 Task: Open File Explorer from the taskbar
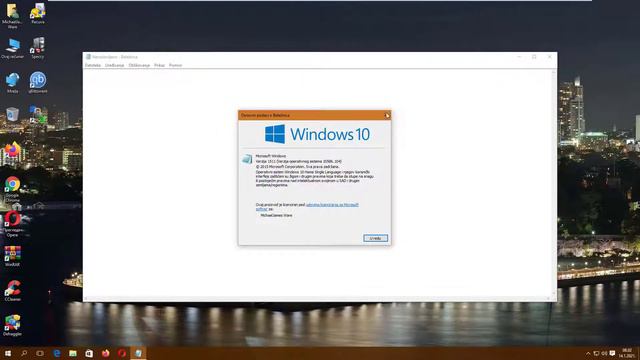(73, 353)
